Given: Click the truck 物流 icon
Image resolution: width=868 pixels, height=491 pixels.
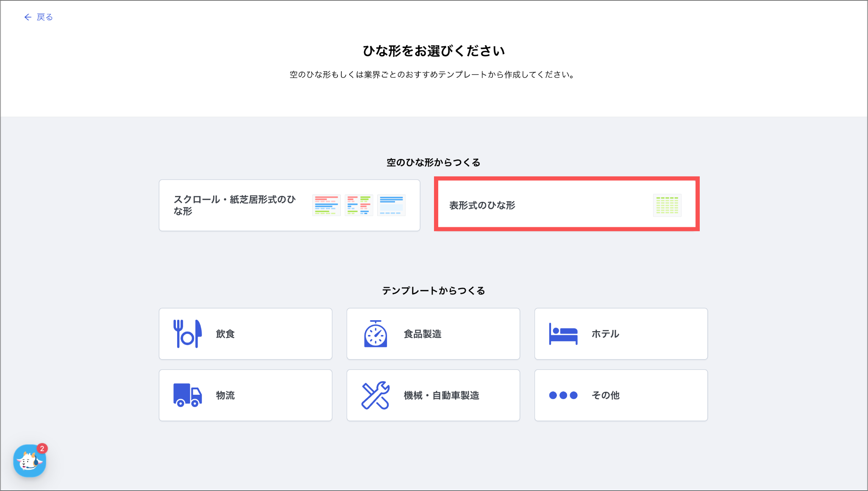Looking at the screenshot, I should tap(187, 395).
